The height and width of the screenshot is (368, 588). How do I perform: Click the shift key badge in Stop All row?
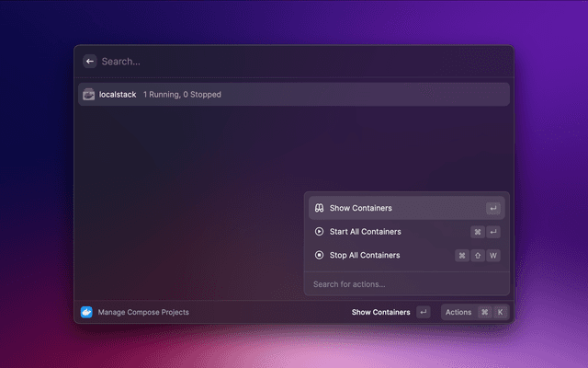coord(478,255)
